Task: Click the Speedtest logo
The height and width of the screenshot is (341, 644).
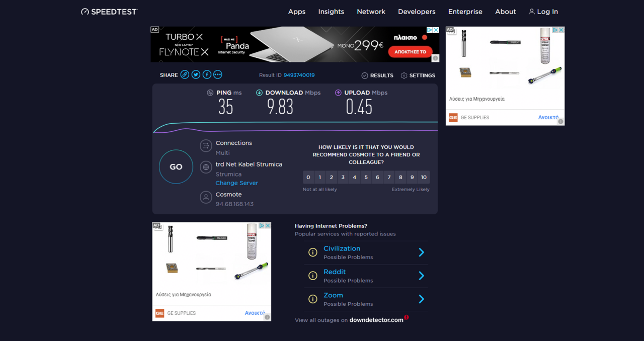Action: (x=109, y=12)
